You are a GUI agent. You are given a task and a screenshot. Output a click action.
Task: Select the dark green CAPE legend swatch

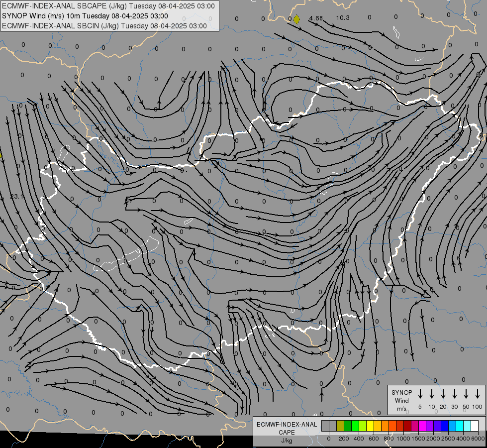tap(348, 426)
